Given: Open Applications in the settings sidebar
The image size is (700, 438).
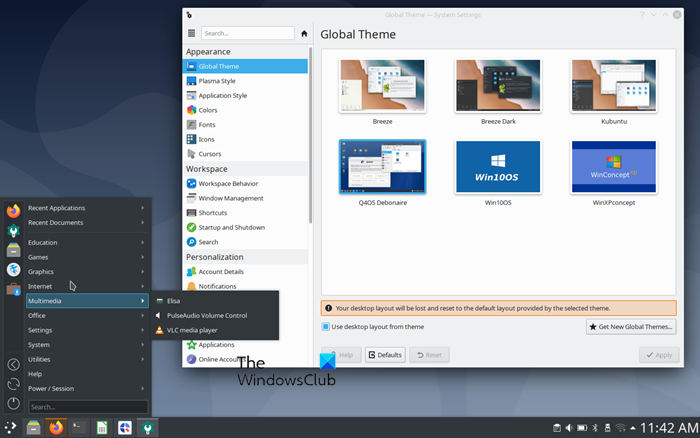Looking at the screenshot, I should click(245, 345).
